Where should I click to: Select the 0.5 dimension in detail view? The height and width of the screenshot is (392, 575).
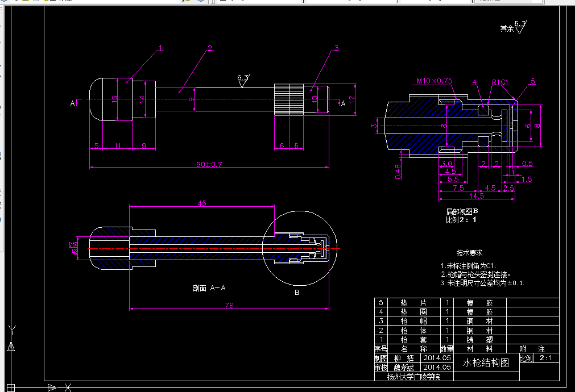527,164
